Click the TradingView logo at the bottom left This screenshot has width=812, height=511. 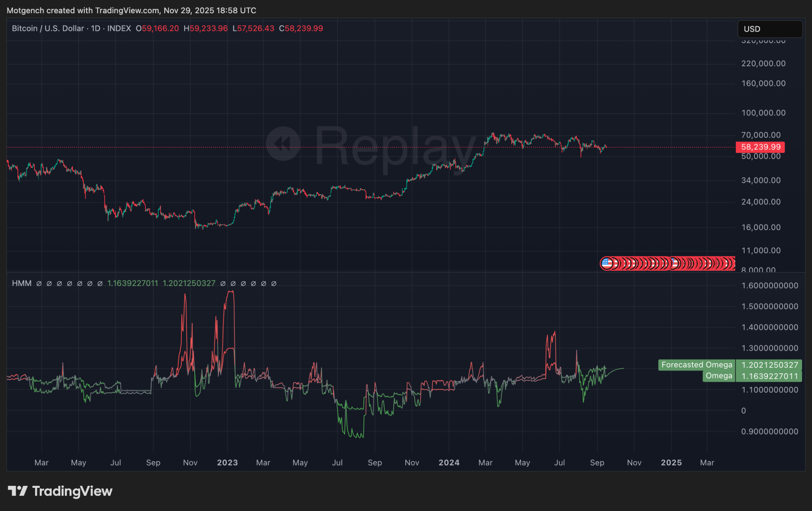[60, 491]
